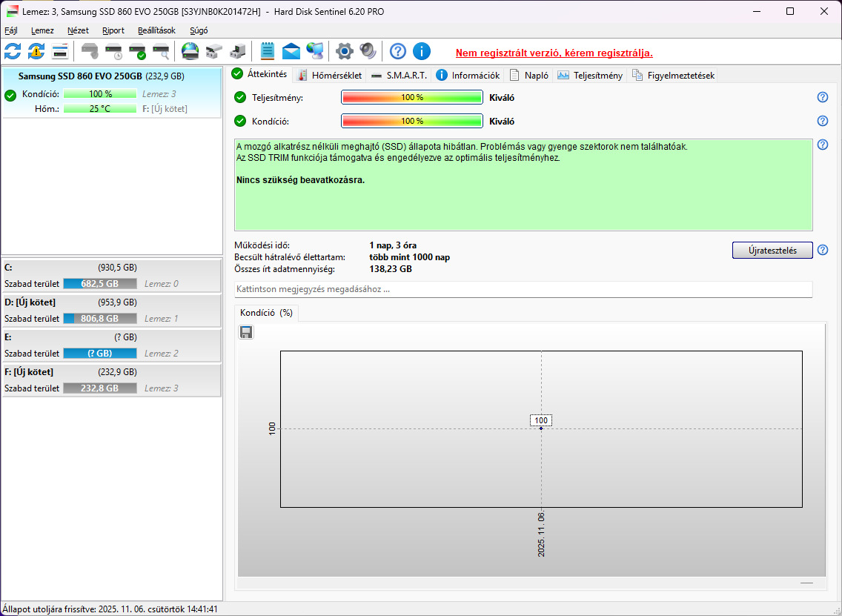Click help icon next to Újratesztelés button
842x616 pixels.
pos(822,250)
